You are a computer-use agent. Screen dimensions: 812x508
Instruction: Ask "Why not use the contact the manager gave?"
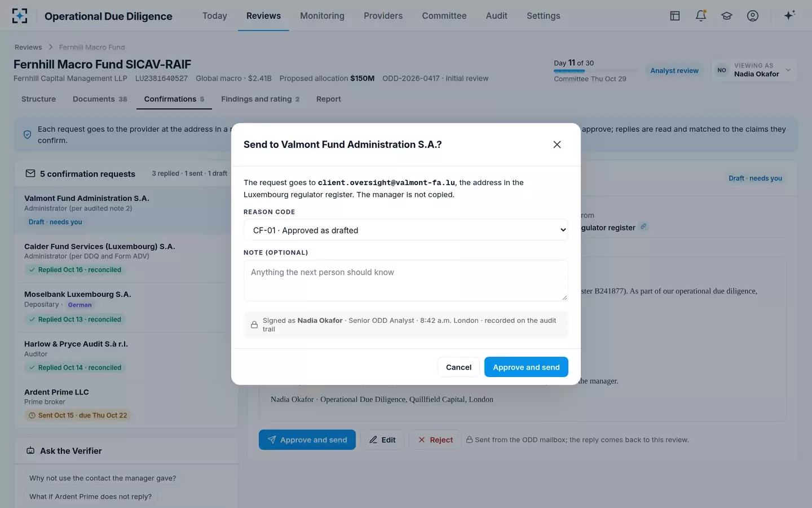tap(103, 478)
